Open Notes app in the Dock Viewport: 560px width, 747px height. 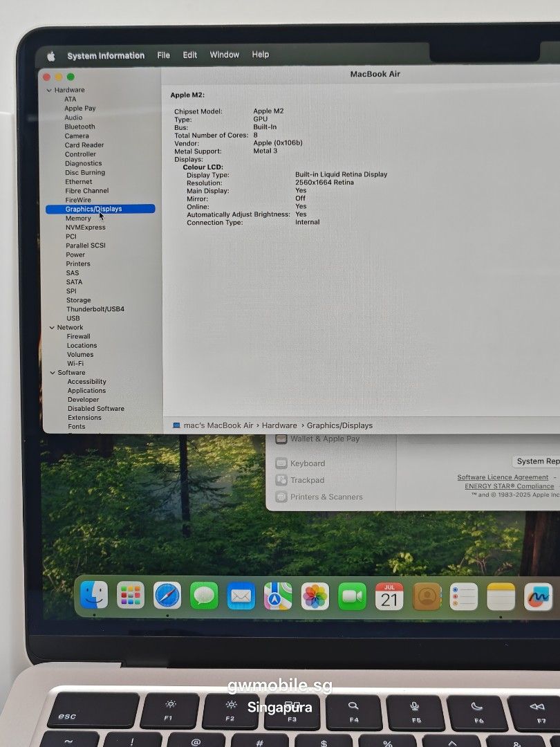[x=501, y=596]
